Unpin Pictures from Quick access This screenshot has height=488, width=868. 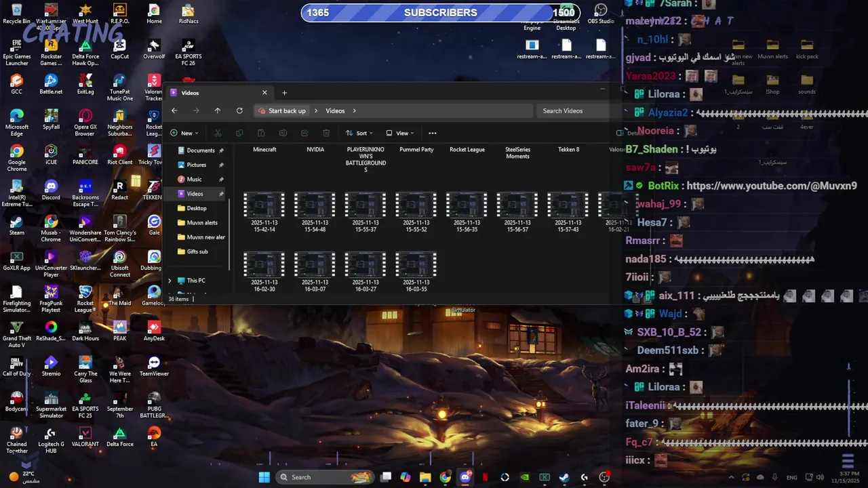221,165
